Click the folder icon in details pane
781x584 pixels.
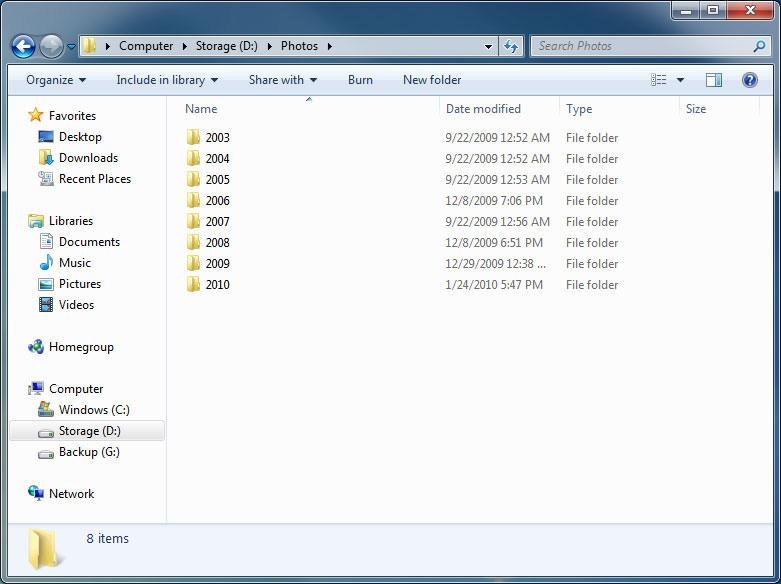pos(45,549)
